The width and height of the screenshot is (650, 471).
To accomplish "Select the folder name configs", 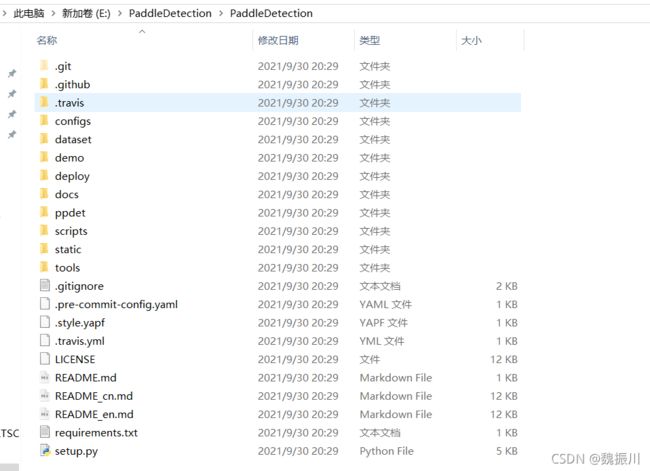I will click(73, 121).
